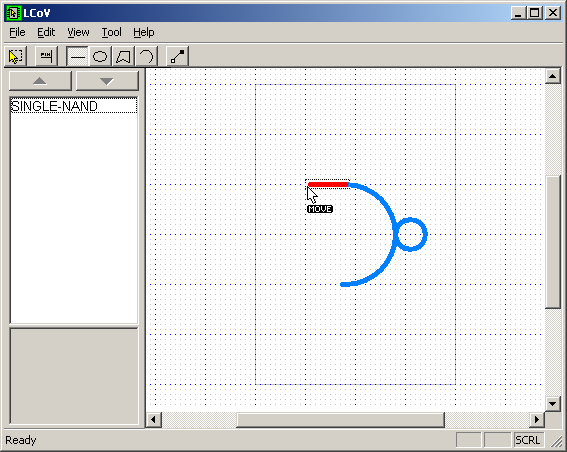Open the Help menu
This screenshot has width=567, height=452.
point(144,32)
